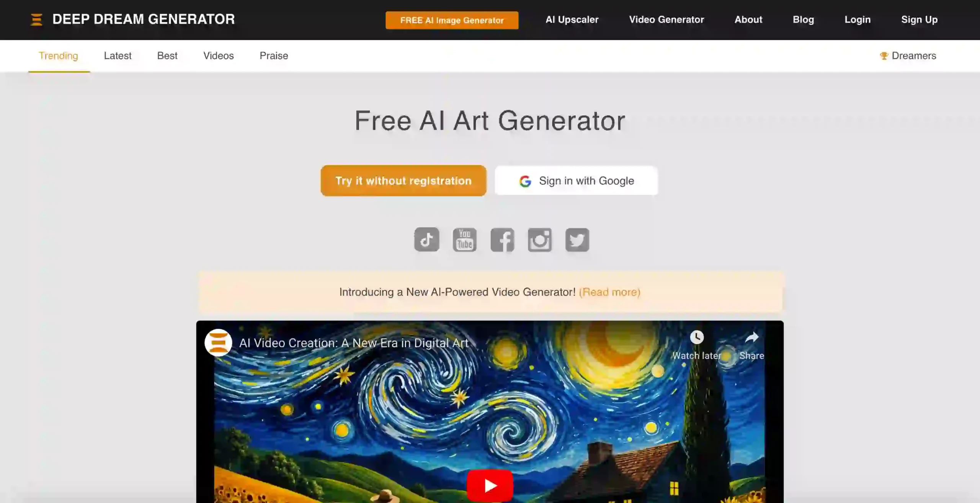Click the Instagram social media icon
980x503 pixels.
[539, 239]
